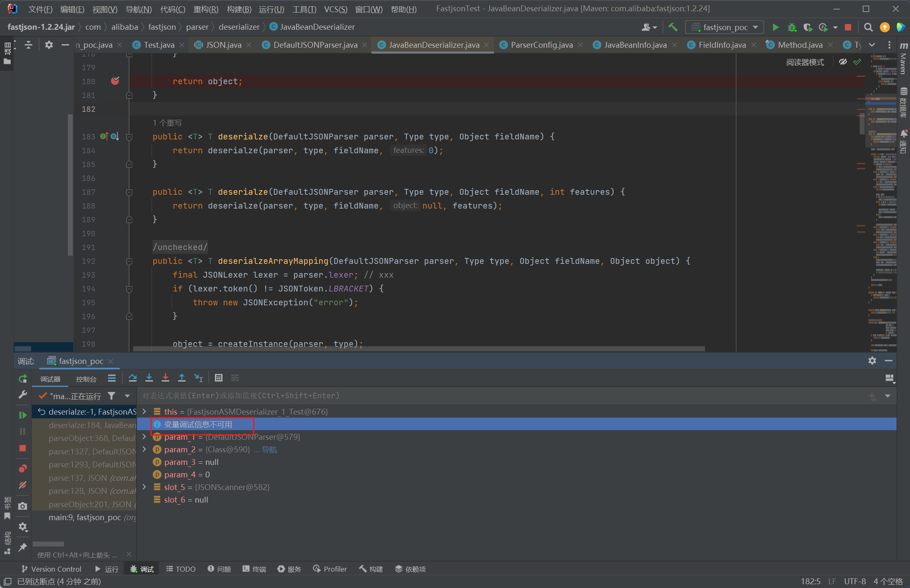Click the Step Over debug icon

coord(132,378)
